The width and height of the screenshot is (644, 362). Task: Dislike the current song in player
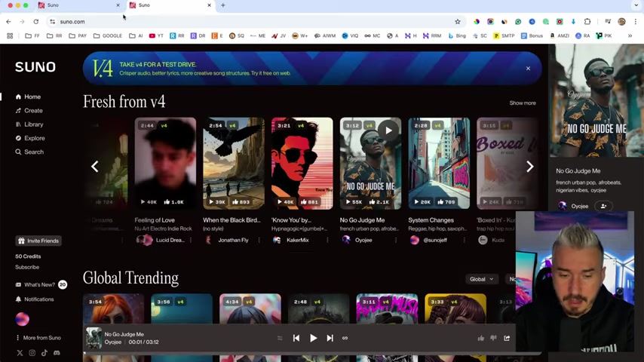click(x=493, y=338)
